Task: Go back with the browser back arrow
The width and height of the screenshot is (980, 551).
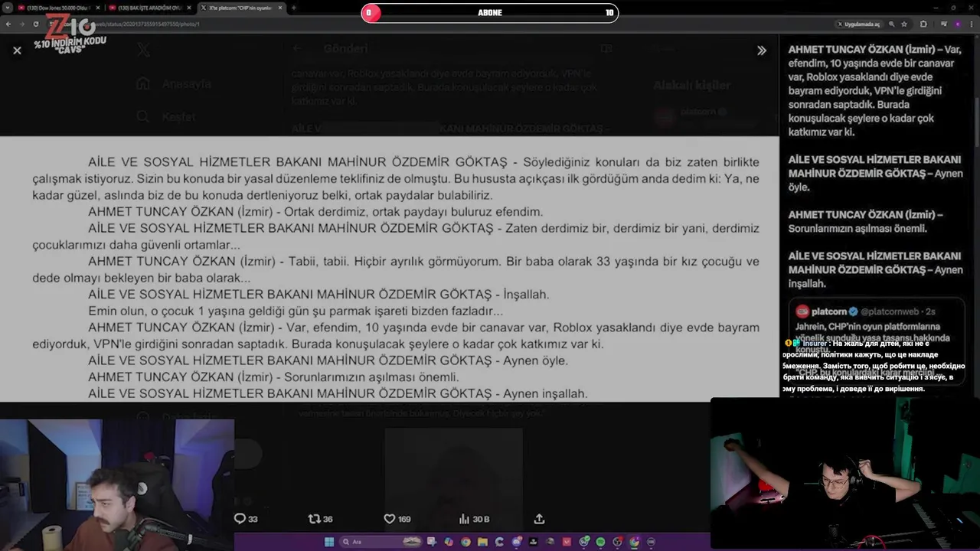Action: [8, 24]
